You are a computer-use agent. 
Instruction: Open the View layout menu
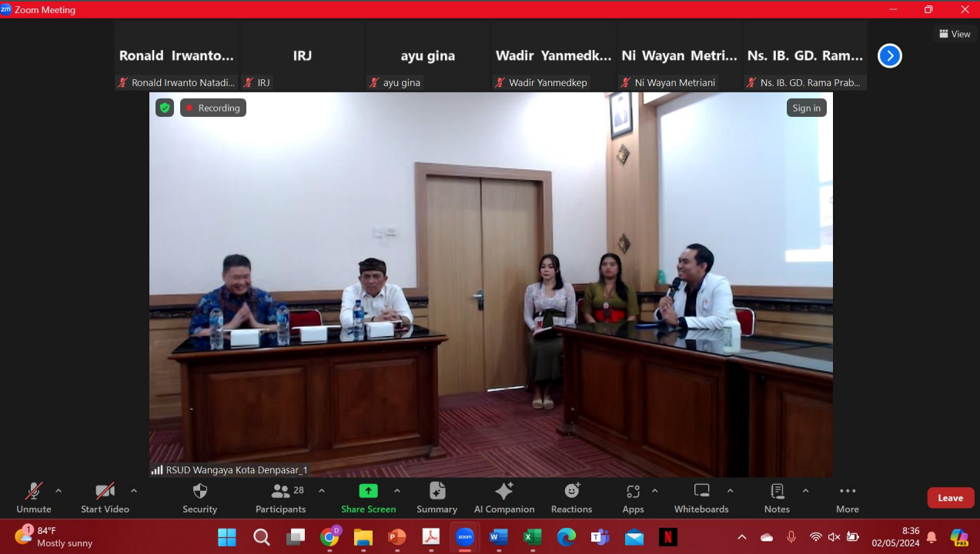(955, 34)
